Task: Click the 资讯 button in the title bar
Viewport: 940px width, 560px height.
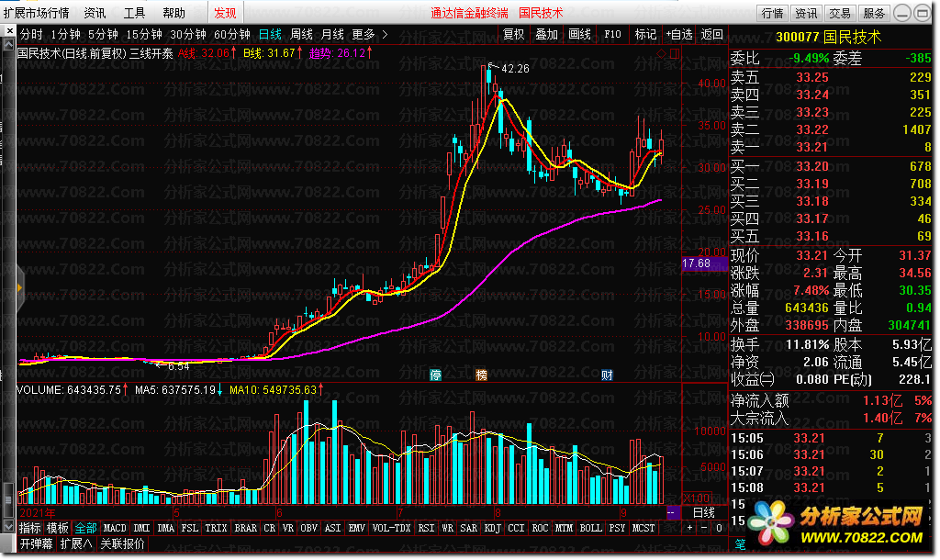Action: click(806, 13)
